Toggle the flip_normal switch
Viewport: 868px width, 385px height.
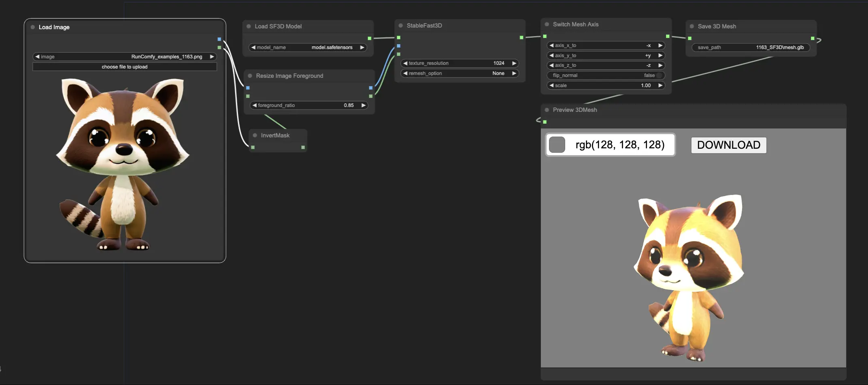tap(659, 75)
